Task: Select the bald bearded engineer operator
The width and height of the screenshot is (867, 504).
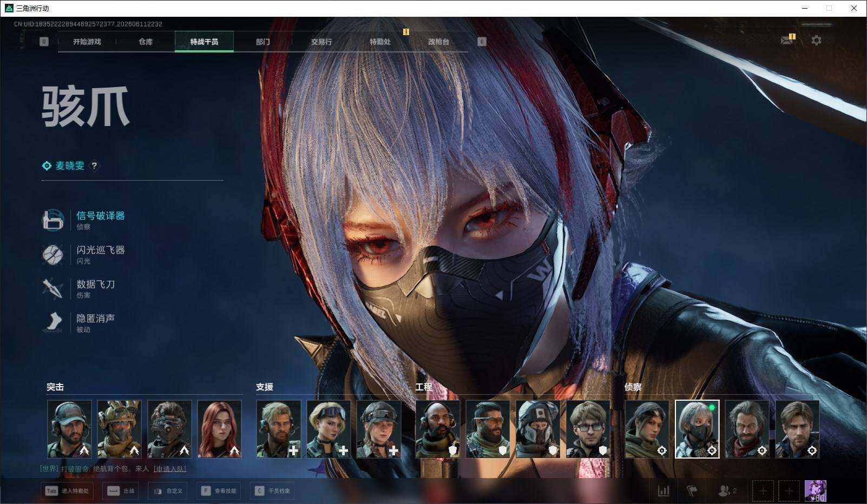Action: [438, 429]
